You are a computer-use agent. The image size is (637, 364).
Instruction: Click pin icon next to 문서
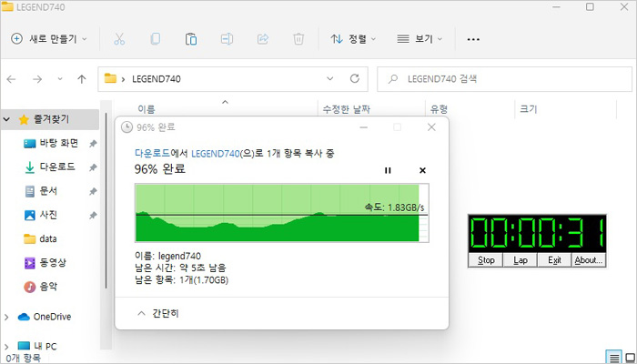(x=93, y=191)
